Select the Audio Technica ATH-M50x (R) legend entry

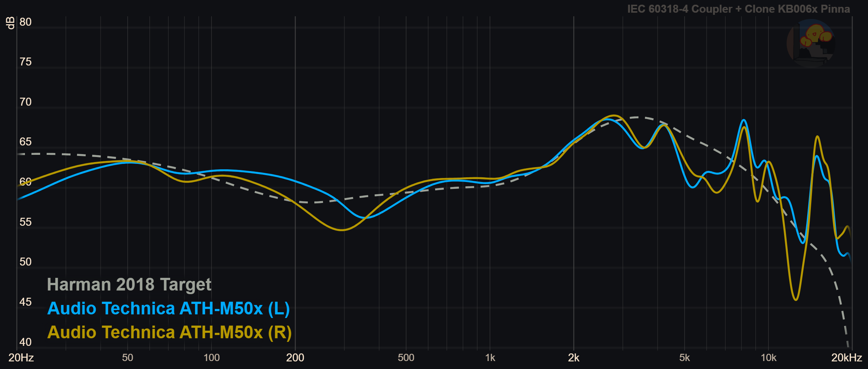tap(169, 332)
